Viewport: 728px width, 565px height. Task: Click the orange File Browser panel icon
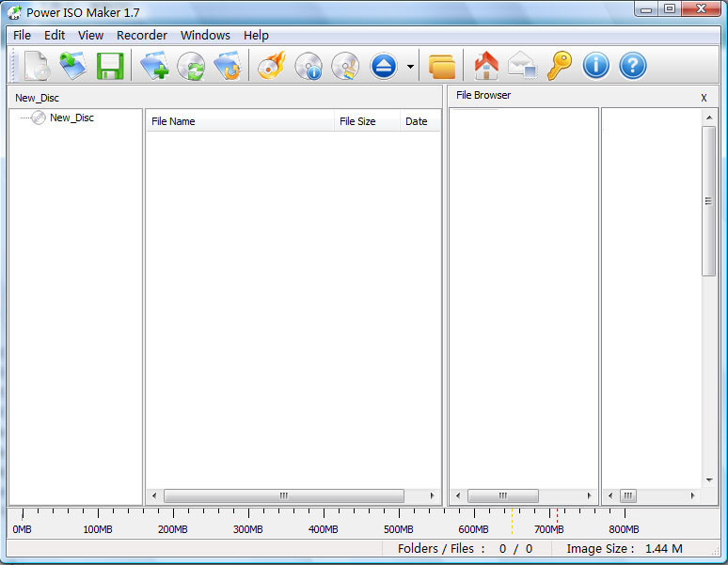click(x=442, y=67)
